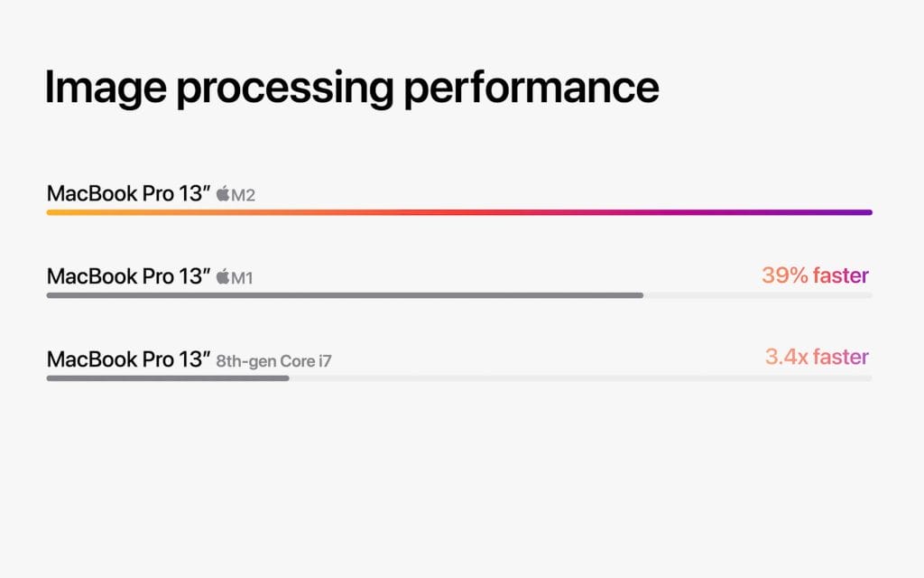Click the MacBook Pro 13″ name in M2 row

click(128, 193)
